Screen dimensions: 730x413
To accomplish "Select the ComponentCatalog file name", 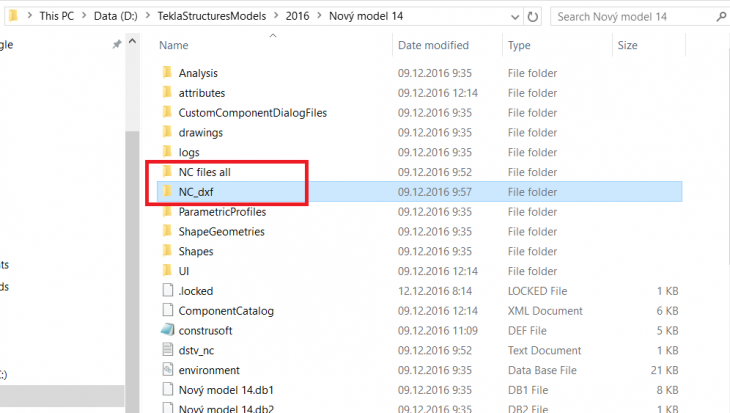I will pos(226,311).
